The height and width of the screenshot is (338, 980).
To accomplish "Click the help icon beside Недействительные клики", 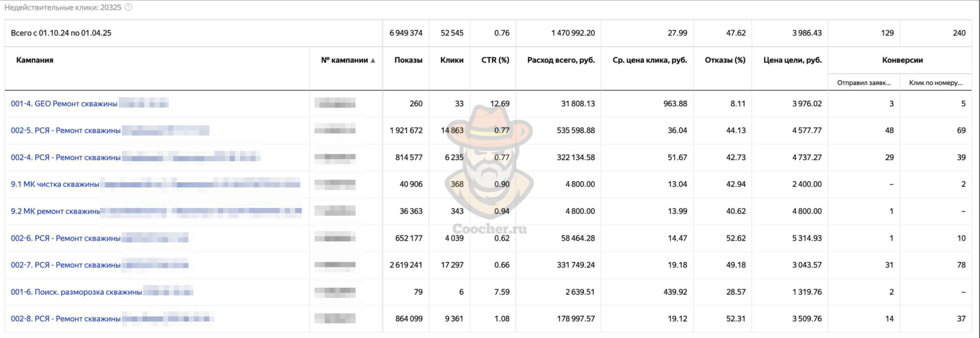I will pyautogui.click(x=129, y=7).
